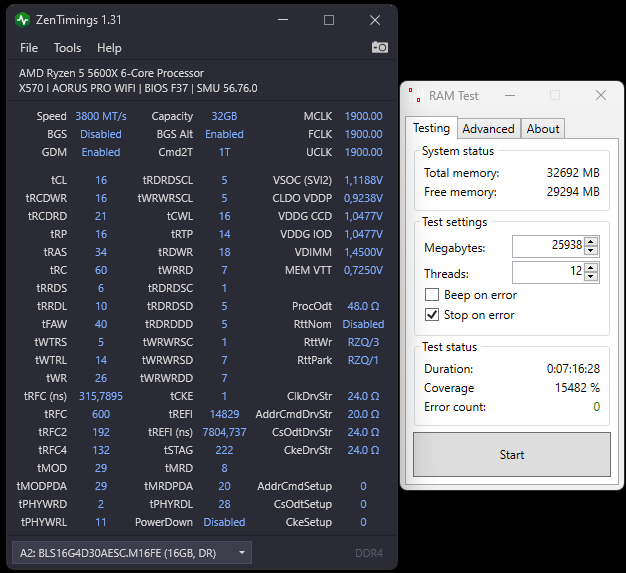
Task: Click the Speed value 3800 MT/s
Action: [101, 116]
